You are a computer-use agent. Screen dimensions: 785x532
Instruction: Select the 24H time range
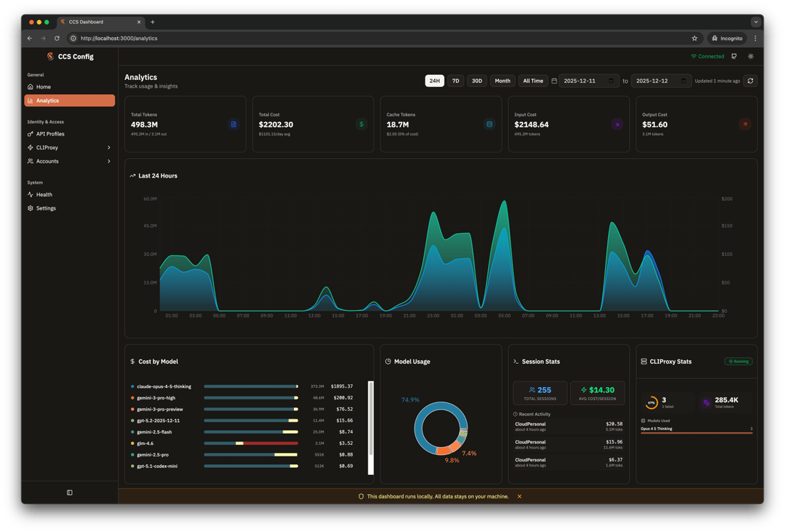[435, 81]
